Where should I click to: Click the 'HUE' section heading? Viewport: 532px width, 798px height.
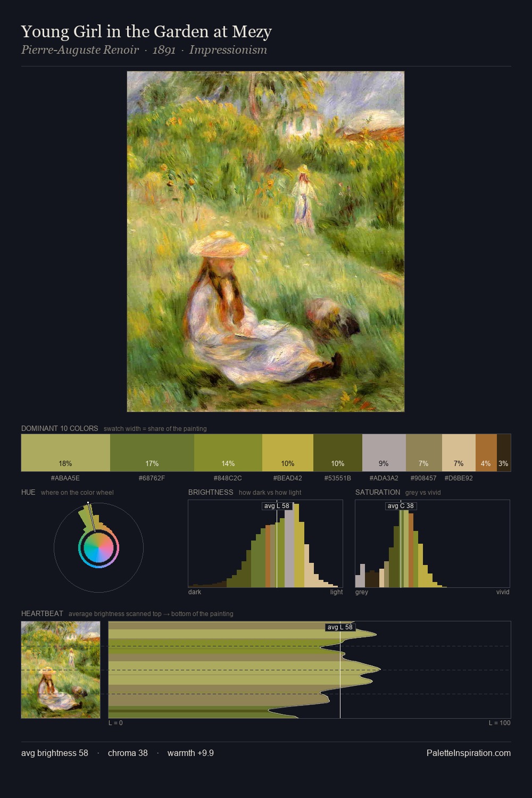tap(28, 492)
